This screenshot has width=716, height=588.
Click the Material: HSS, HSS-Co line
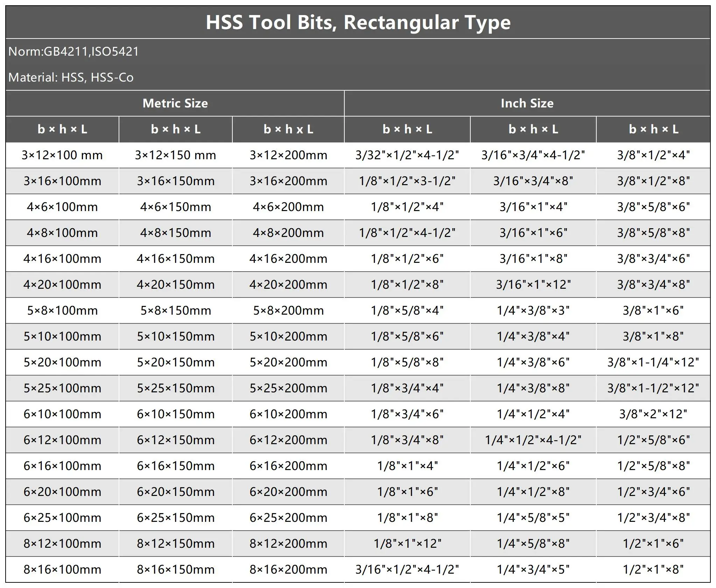coord(71,77)
